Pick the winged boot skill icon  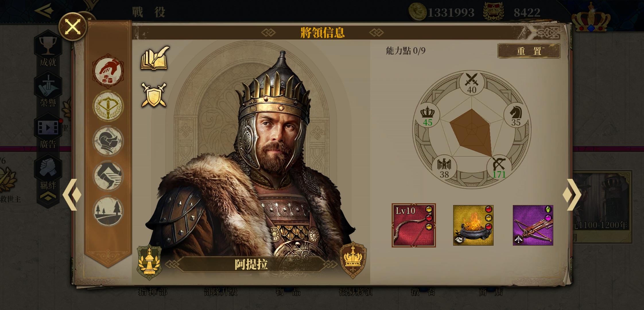(108, 176)
